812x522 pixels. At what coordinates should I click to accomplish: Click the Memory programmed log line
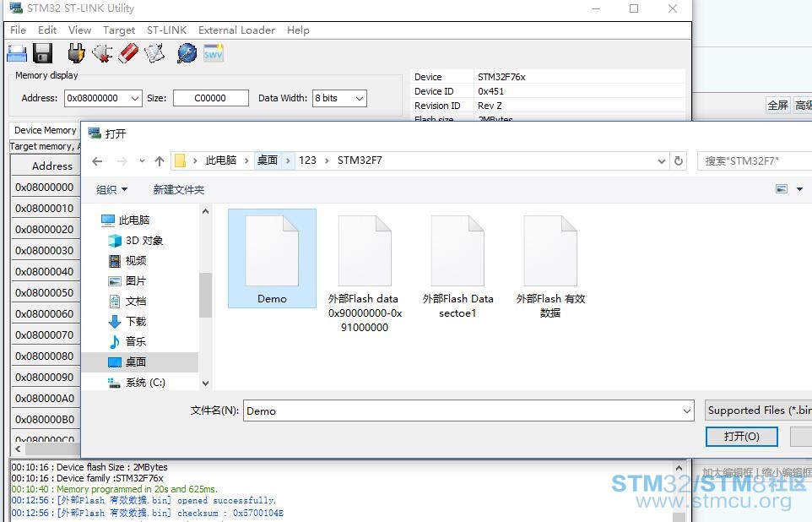pos(115,489)
